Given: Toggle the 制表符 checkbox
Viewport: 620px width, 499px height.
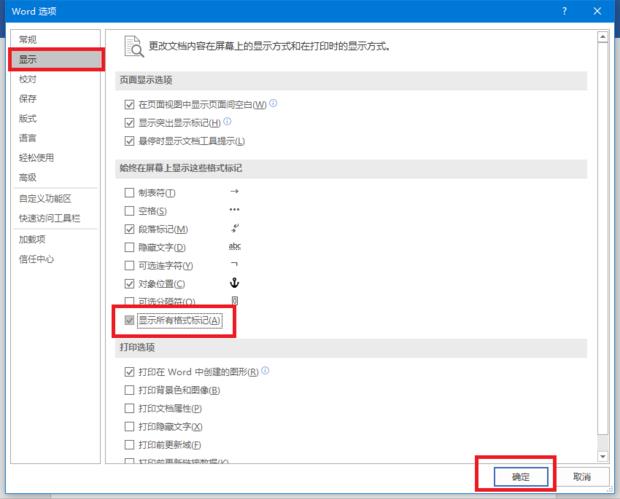Looking at the screenshot, I should pos(128,192).
